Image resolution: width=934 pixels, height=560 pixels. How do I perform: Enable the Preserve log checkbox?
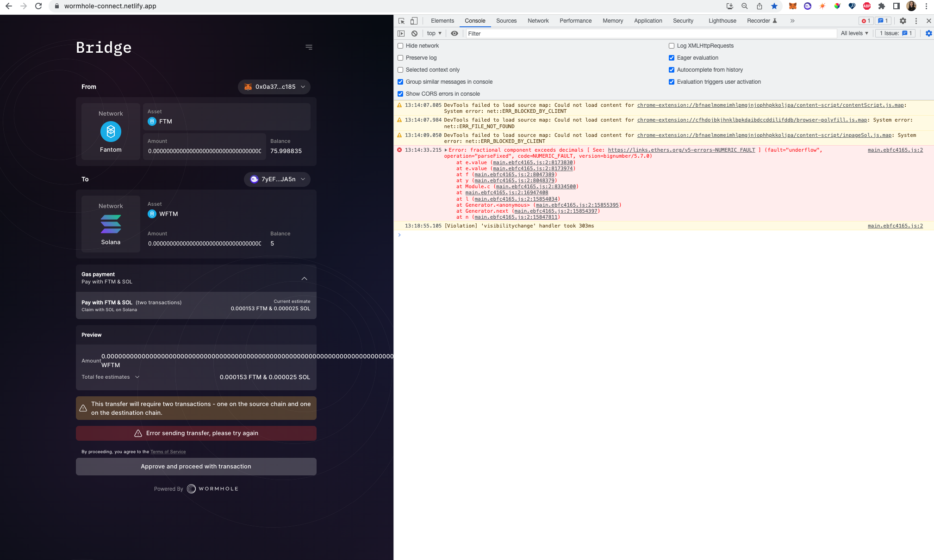(400, 58)
